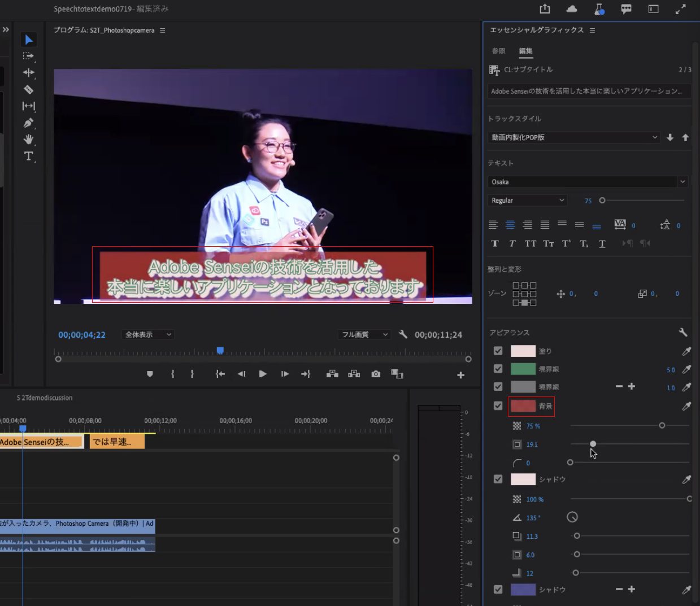Select the Razor tool in the toolbar
Image resolution: width=700 pixels, height=606 pixels.
(28, 90)
